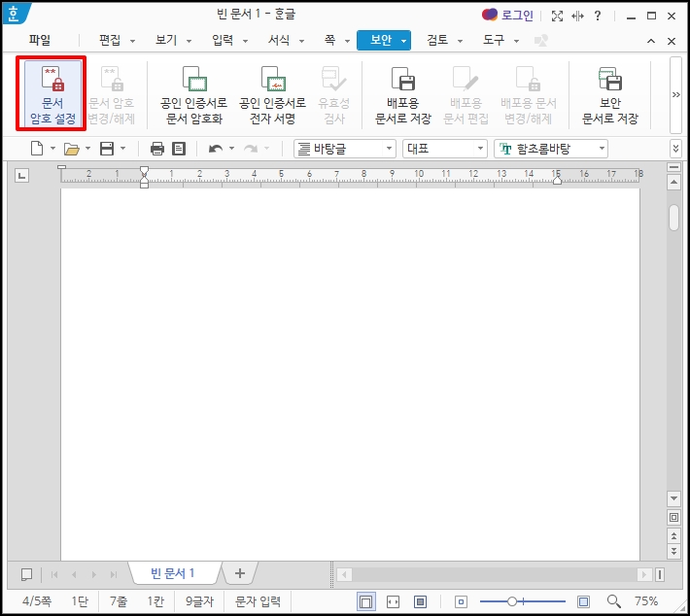Click the open folder icon

coord(71,150)
